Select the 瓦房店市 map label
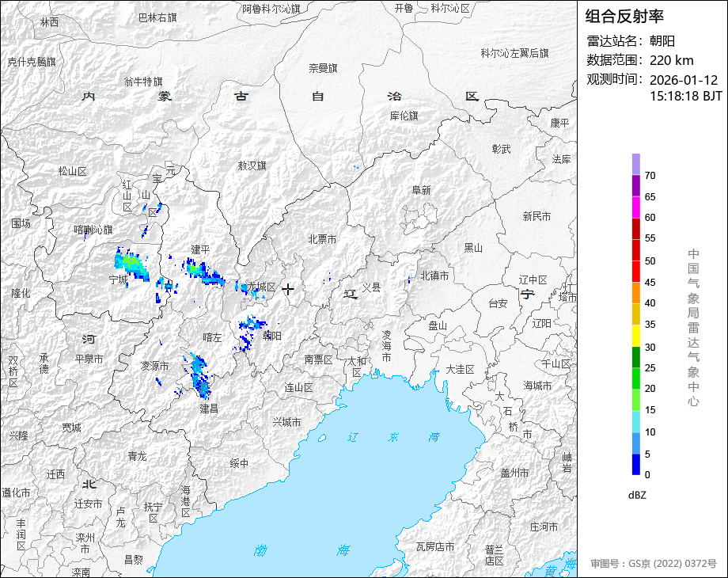This screenshot has width=728, height=578. coord(435,547)
